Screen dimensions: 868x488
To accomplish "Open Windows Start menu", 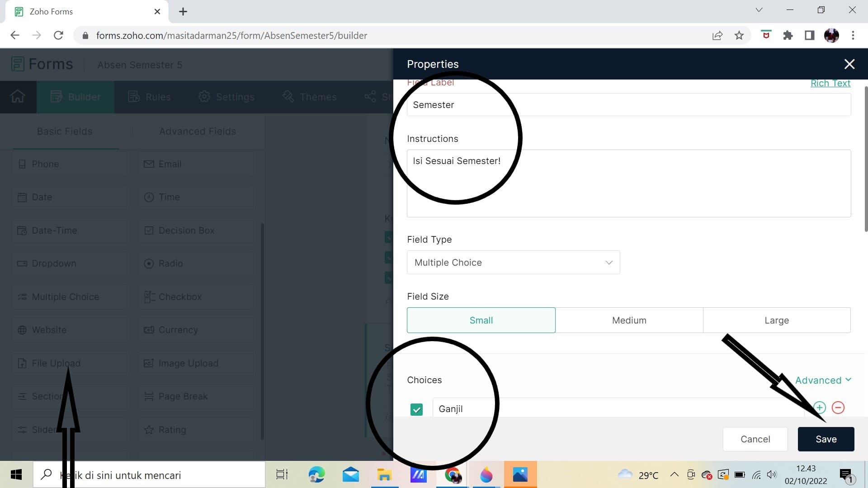I will tap(16, 474).
